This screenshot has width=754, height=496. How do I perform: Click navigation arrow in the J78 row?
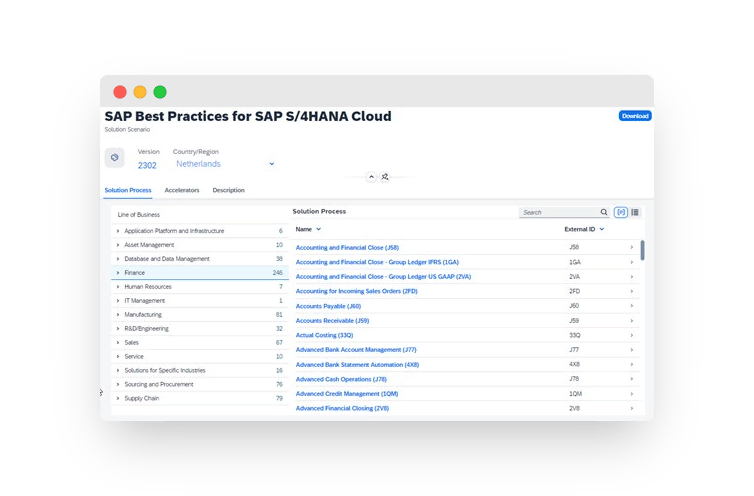pyautogui.click(x=632, y=379)
